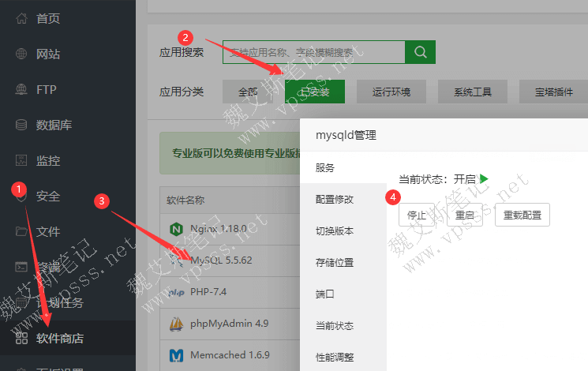Click the globe icon beside 网站
This screenshot has height=371, width=588.
coord(21,54)
